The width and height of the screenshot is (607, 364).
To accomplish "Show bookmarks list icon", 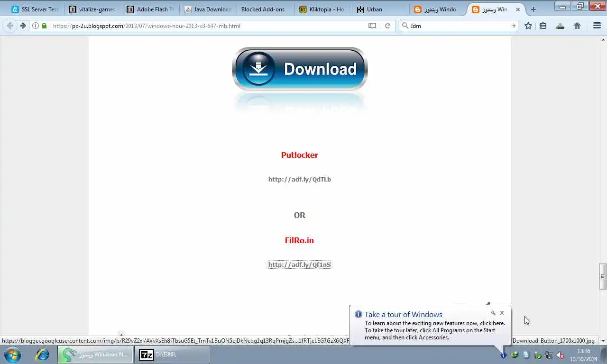I will [x=543, y=26].
